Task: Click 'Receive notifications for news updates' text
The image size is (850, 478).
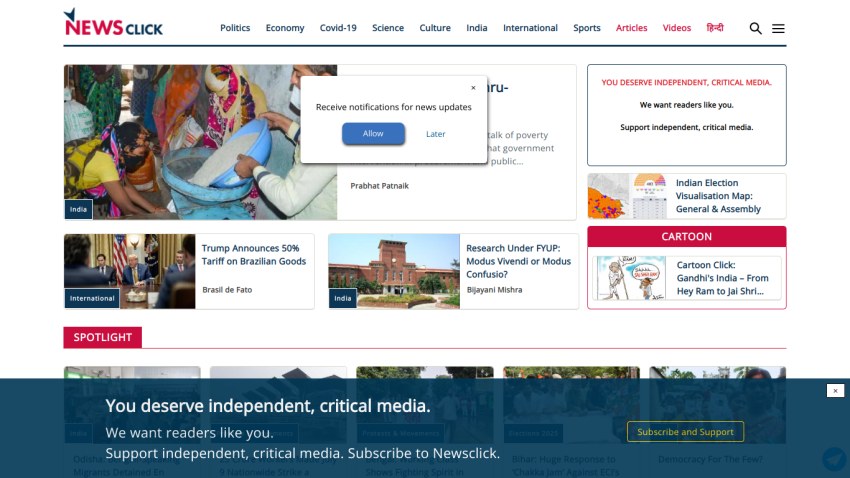Action: [x=394, y=107]
